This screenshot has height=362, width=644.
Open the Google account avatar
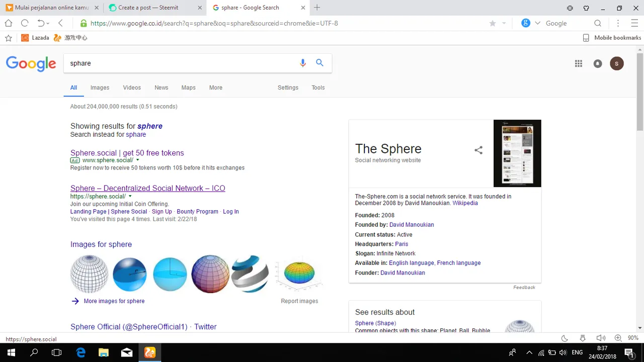(617, 63)
